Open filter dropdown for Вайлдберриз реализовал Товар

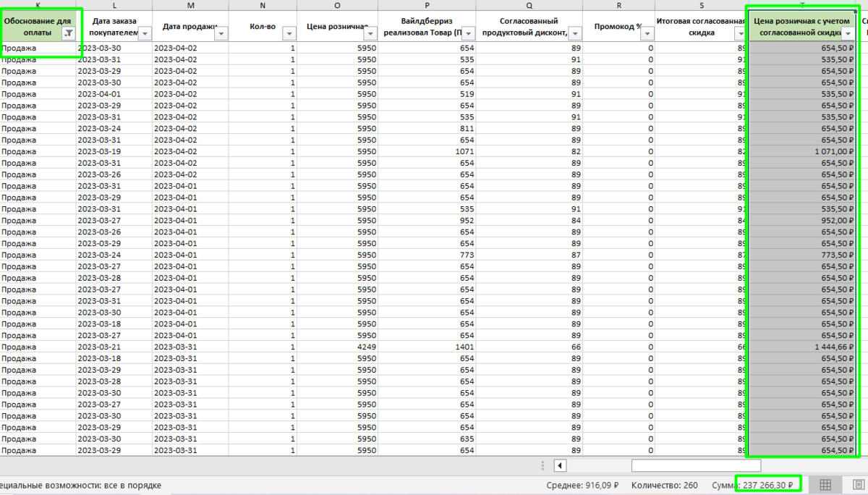[468, 33]
